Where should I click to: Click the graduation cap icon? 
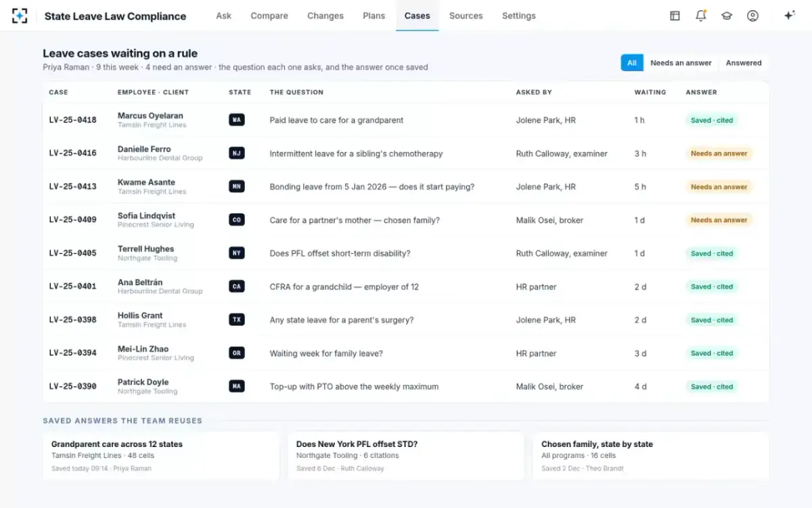tap(727, 16)
